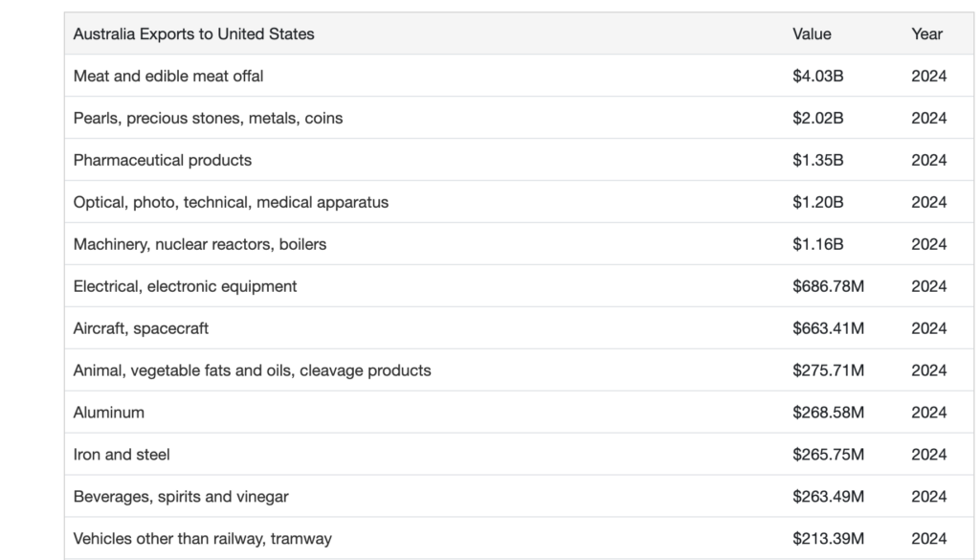Click "Machinery, nuclear reactors, boilers" link
This screenshot has width=980, height=560.
[x=200, y=244]
